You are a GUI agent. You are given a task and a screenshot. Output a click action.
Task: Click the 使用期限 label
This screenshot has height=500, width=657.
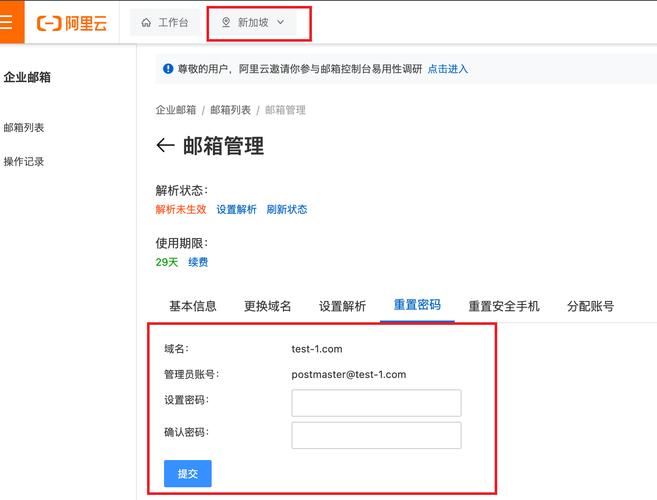point(182,243)
